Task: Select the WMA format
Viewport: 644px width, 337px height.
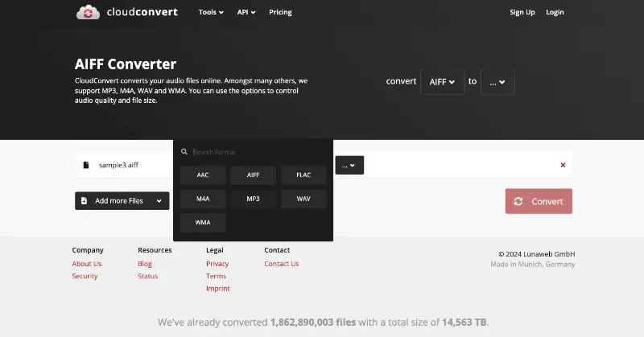Action: coord(203,223)
